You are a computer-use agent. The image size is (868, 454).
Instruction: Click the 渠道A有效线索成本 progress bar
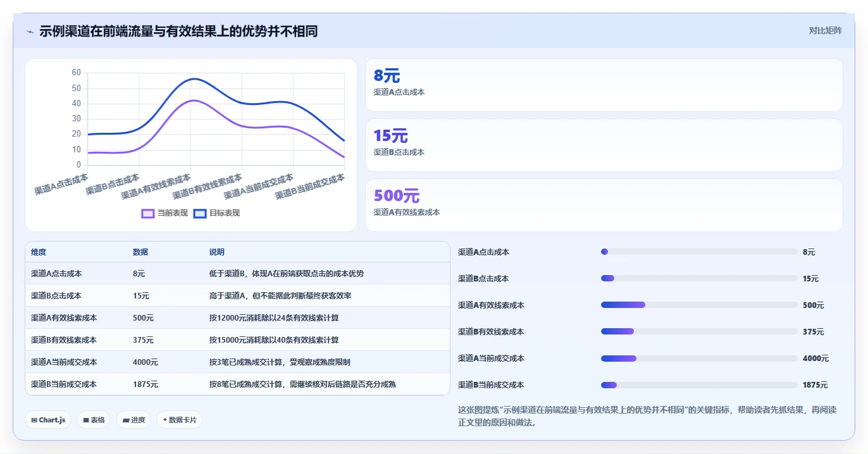tap(699, 305)
